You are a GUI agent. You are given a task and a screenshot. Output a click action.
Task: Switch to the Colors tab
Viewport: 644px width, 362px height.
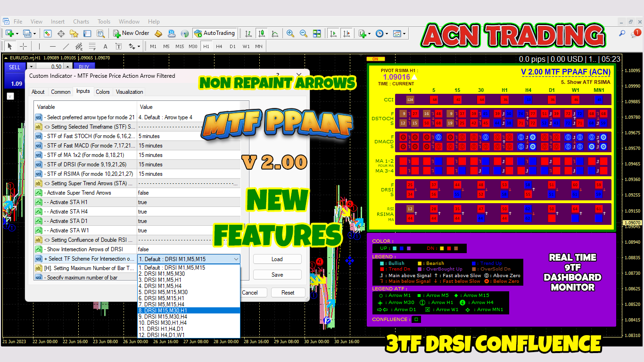pyautogui.click(x=103, y=92)
